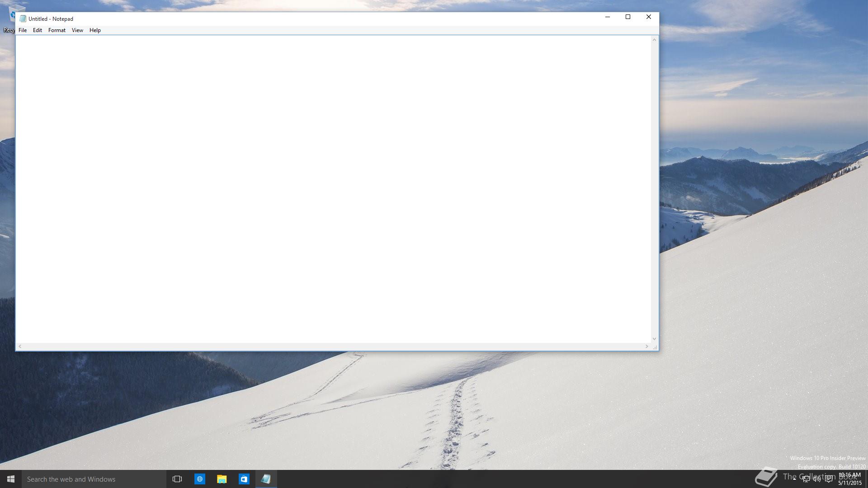
Task: Open the Windows Start menu
Action: (11, 479)
